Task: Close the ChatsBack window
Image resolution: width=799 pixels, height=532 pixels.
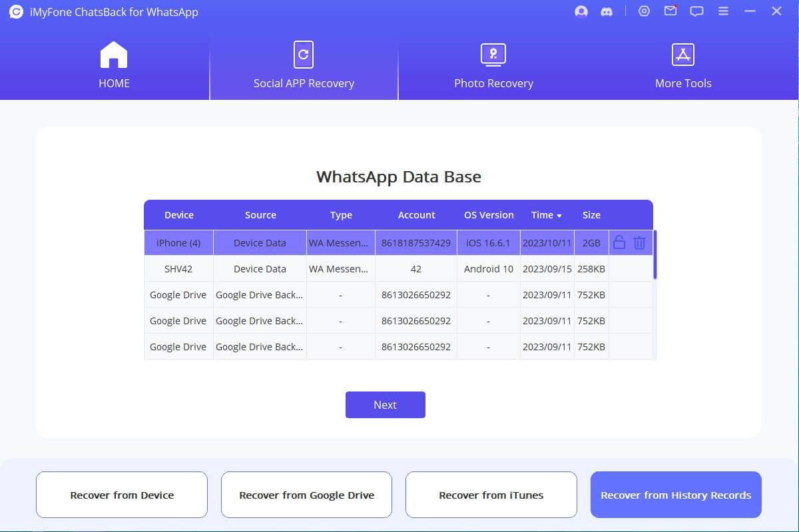Action: (776, 11)
